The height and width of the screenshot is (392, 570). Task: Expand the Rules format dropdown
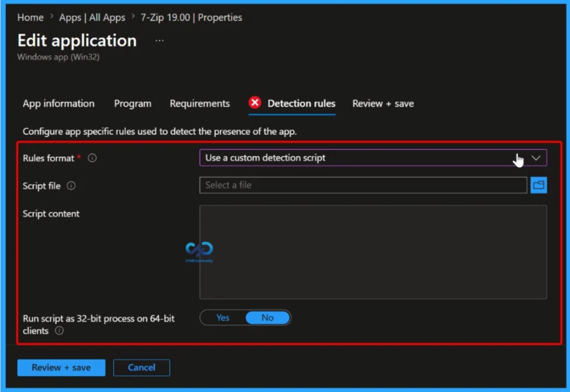[x=373, y=158]
